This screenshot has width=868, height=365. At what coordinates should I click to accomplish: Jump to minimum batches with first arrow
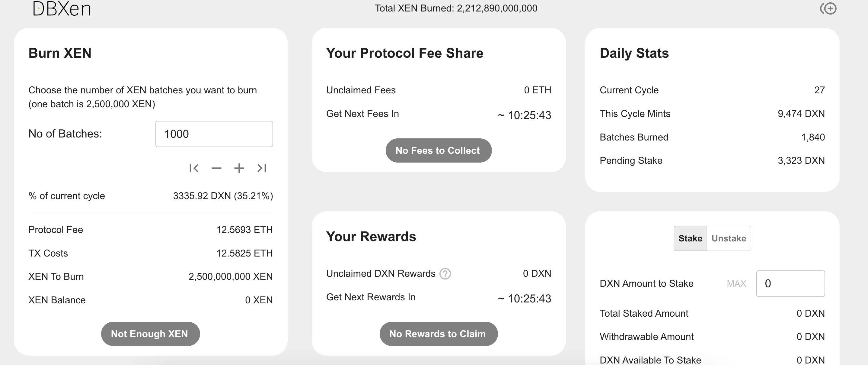194,168
